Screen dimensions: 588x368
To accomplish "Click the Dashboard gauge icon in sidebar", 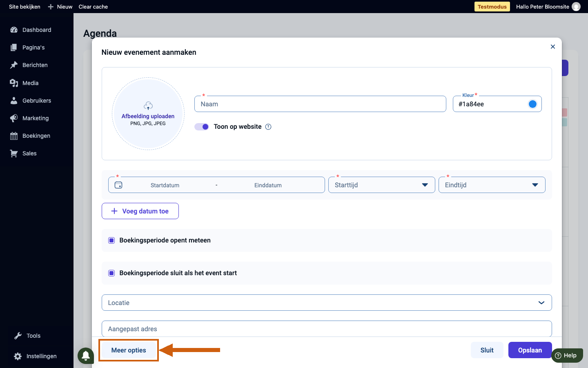I will coord(14,30).
